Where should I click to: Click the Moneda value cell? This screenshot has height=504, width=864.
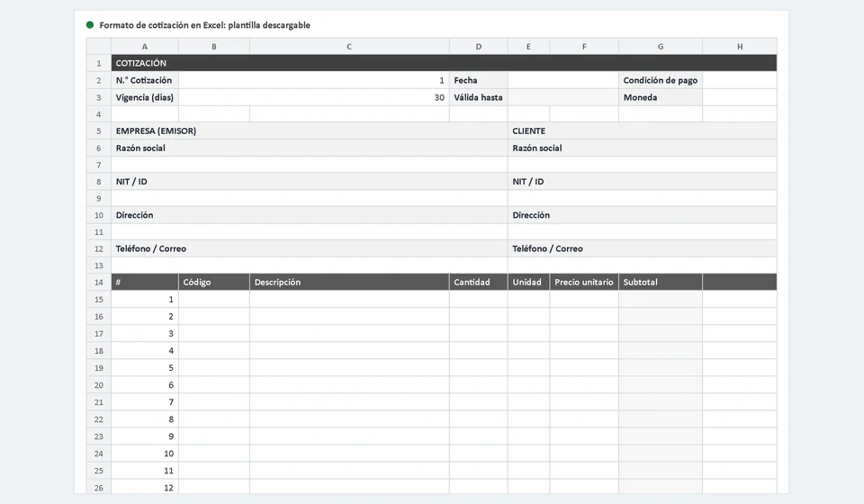[740, 97]
